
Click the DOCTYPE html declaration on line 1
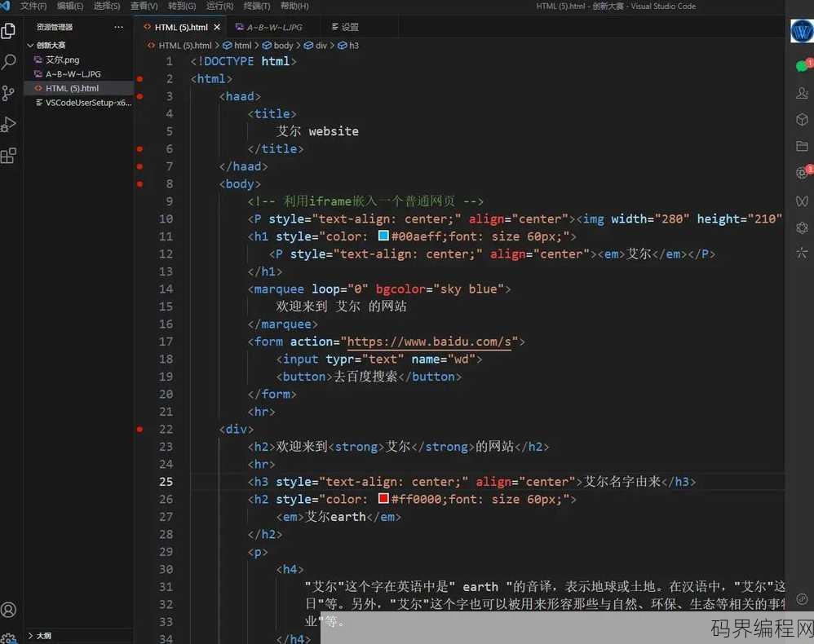pyautogui.click(x=244, y=61)
